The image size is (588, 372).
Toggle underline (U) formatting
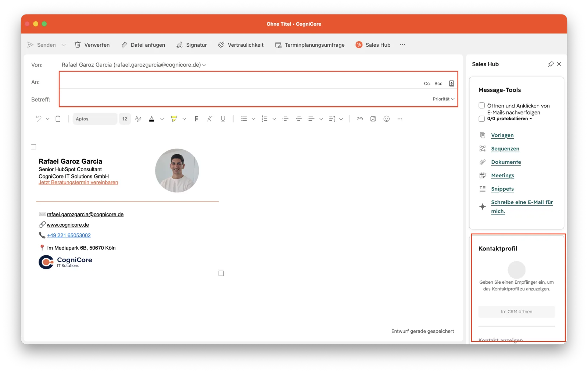click(x=223, y=119)
